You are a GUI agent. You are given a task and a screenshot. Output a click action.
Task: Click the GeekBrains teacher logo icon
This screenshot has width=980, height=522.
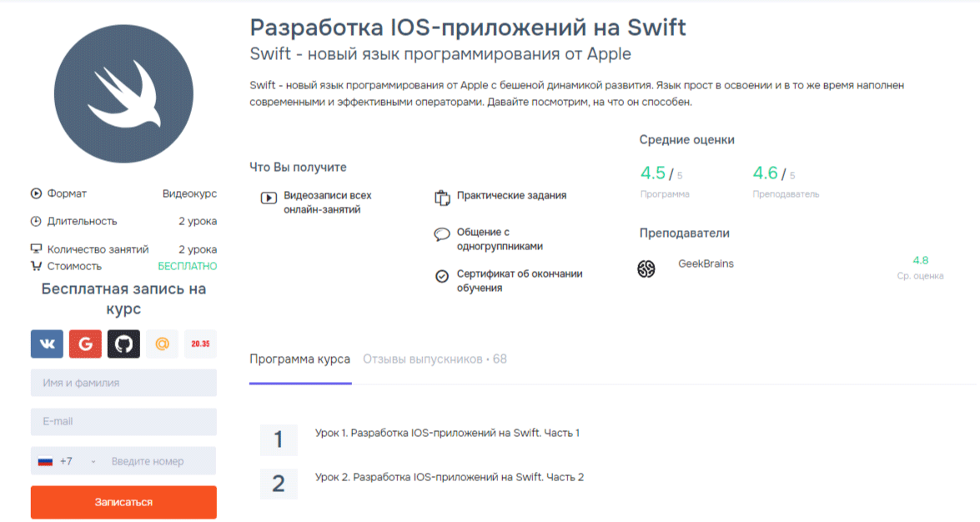646,269
